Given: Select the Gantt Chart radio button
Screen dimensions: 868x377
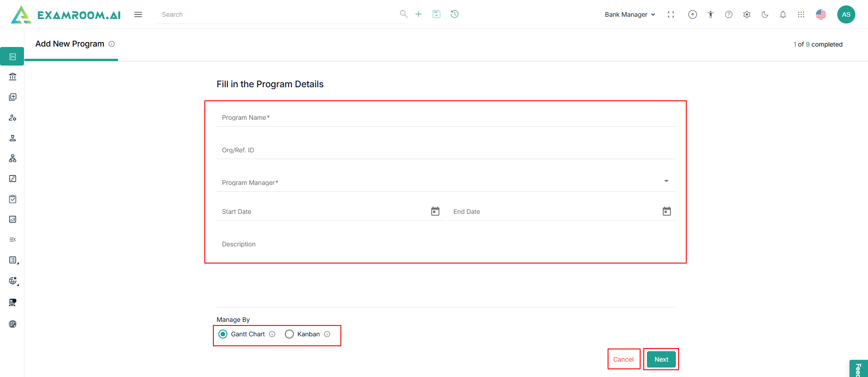Looking at the screenshot, I should [x=223, y=334].
